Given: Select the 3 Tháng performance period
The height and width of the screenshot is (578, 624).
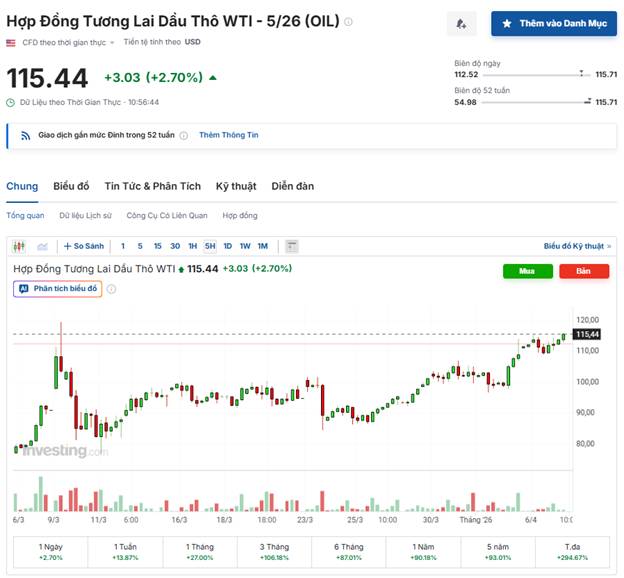Looking at the screenshot, I should [x=274, y=552].
